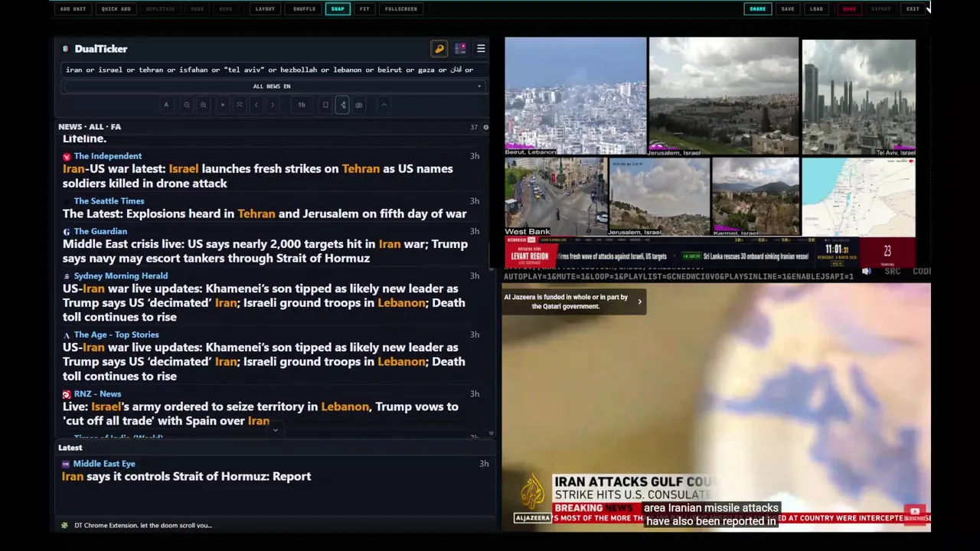Expand news list with small down chevron
980x551 pixels.
coord(276,430)
